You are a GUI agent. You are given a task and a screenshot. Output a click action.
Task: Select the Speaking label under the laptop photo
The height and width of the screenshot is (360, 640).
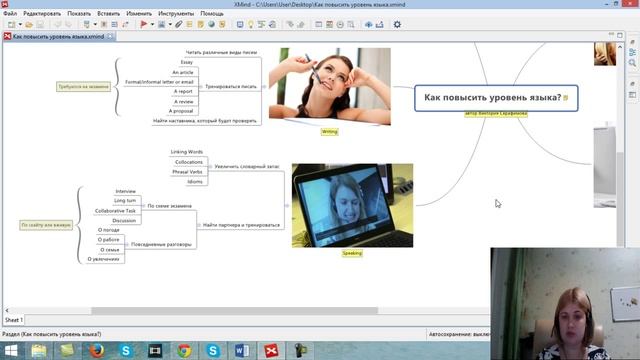352,253
